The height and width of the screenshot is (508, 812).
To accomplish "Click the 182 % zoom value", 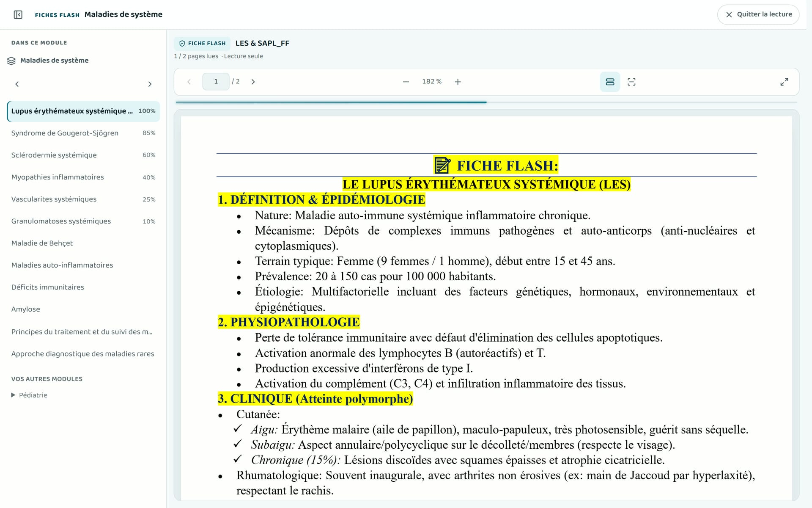I will click(x=431, y=82).
